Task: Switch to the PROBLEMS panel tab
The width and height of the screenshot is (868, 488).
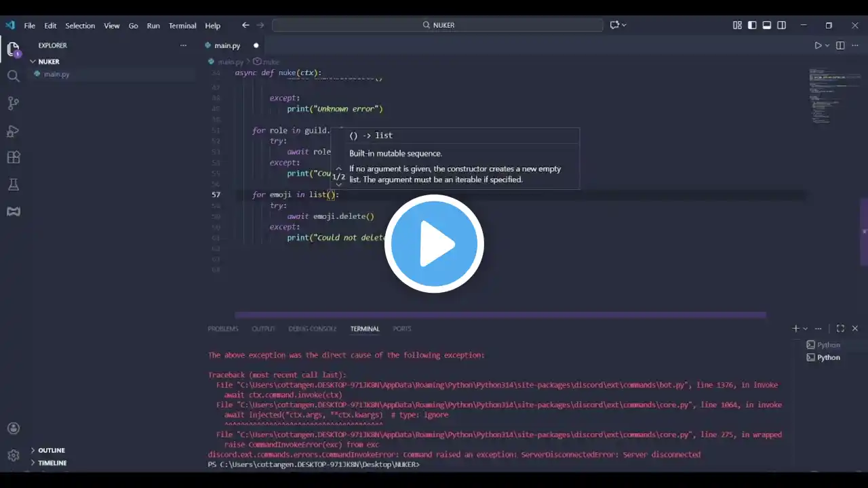Action: 222,329
